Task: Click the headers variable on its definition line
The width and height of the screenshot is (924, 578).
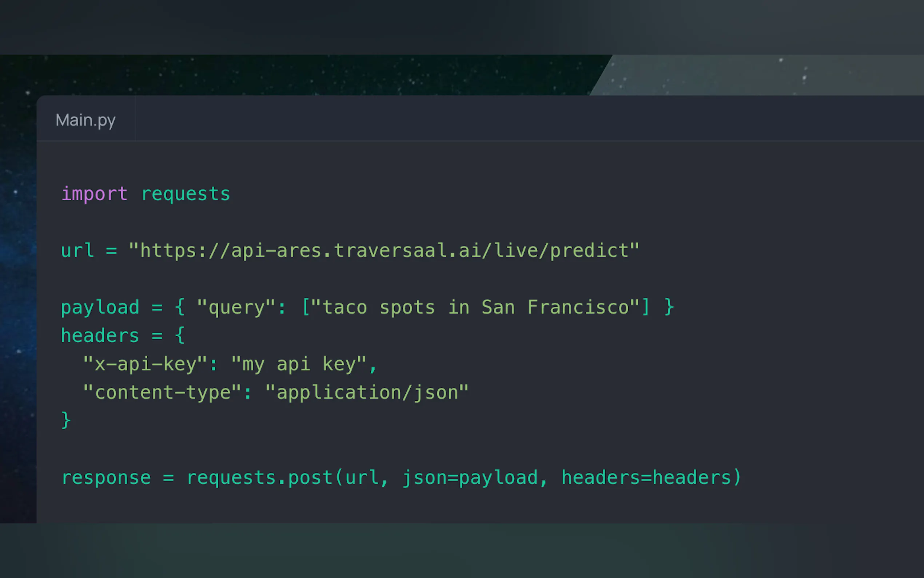Action: (x=100, y=336)
